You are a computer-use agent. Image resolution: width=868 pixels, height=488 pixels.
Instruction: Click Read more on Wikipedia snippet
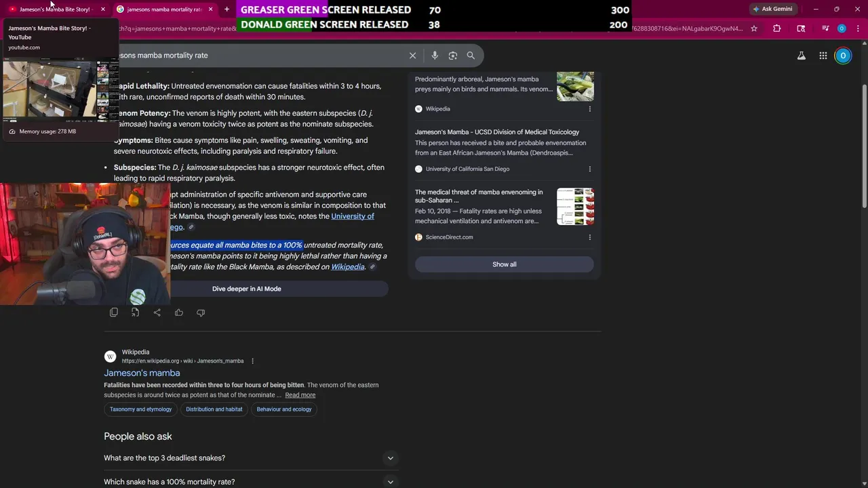tap(300, 395)
